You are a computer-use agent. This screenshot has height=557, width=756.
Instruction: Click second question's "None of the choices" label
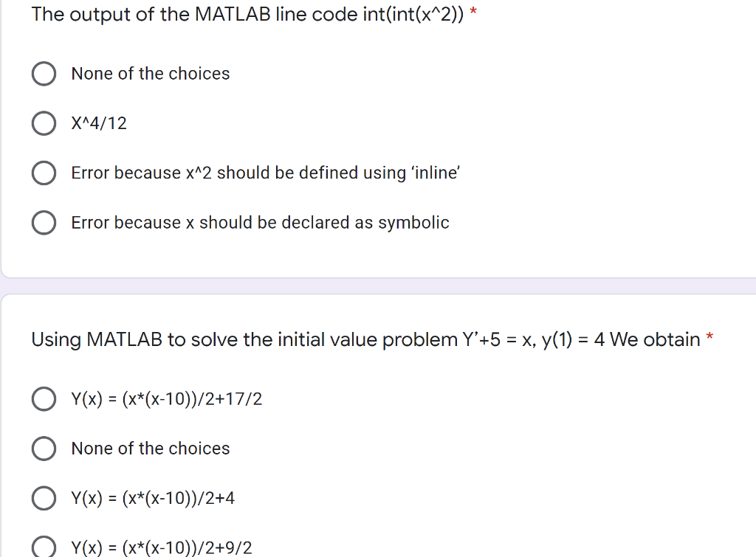(x=150, y=449)
